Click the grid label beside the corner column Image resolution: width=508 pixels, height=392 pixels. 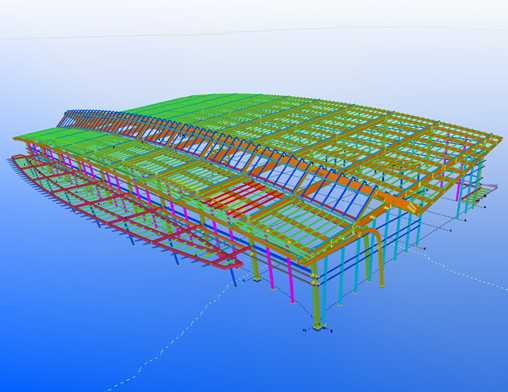click(x=304, y=330)
